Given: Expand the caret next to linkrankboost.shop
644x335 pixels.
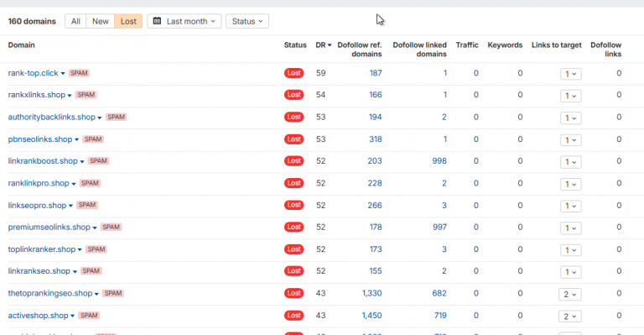Looking at the screenshot, I should [x=82, y=161].
